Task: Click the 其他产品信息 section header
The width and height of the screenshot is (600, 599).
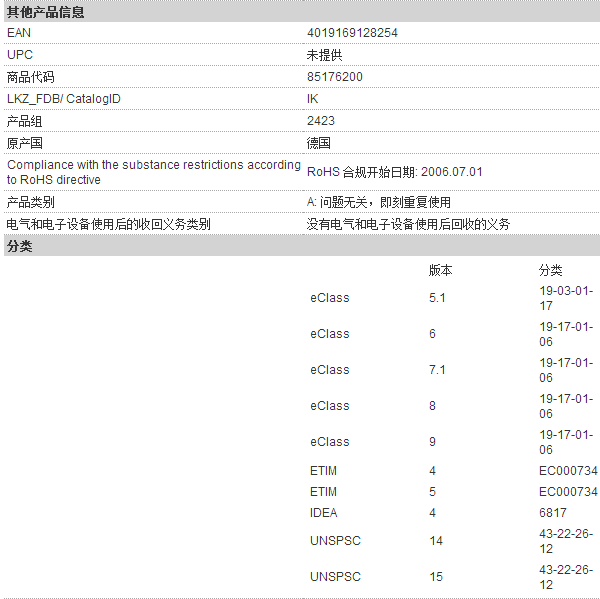Action: coord(302,11)
